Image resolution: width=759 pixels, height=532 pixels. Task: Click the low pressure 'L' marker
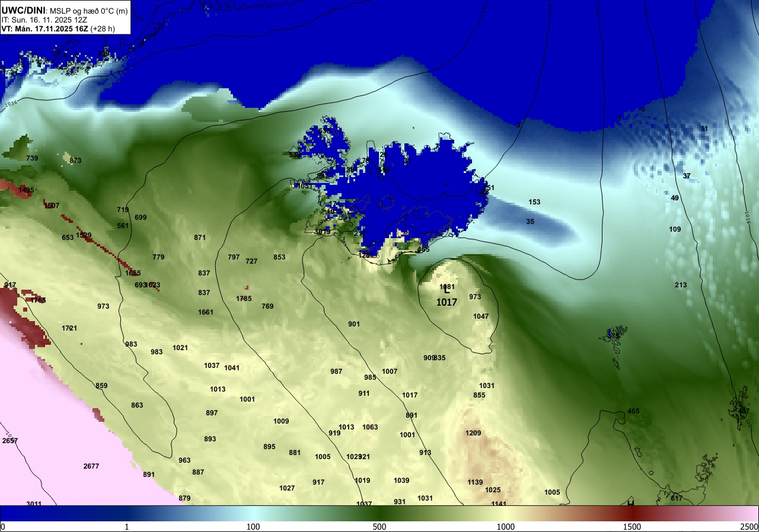pos(447,291)
